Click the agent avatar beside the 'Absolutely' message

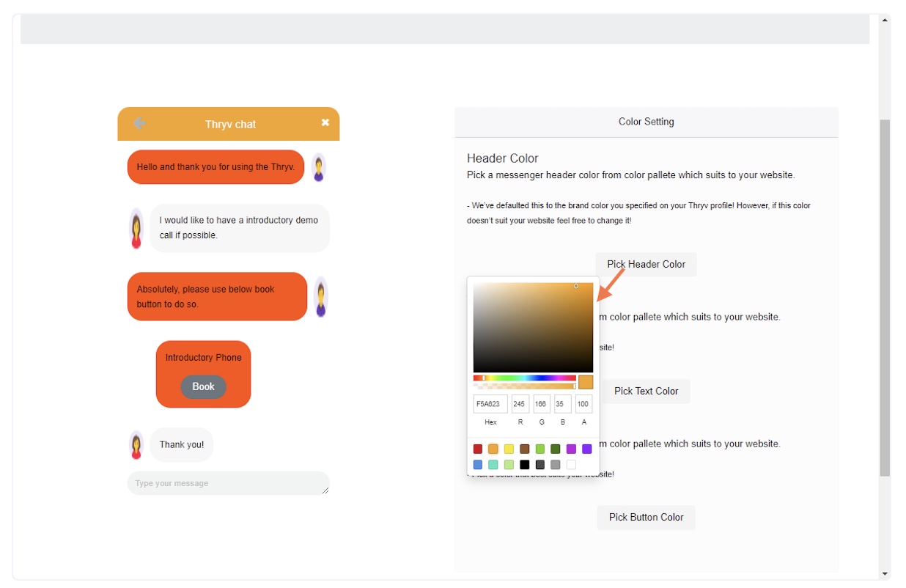point(320,297)
